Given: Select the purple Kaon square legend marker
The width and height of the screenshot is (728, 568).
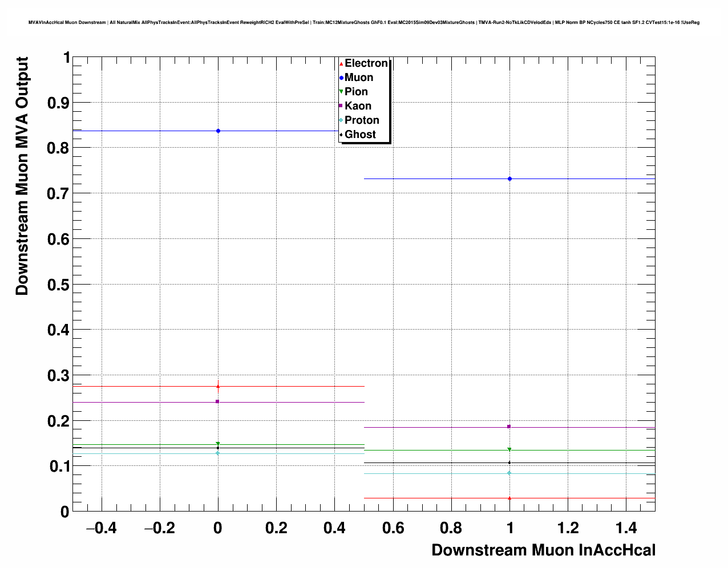Looking at the screenshot, I should [341, 106].
